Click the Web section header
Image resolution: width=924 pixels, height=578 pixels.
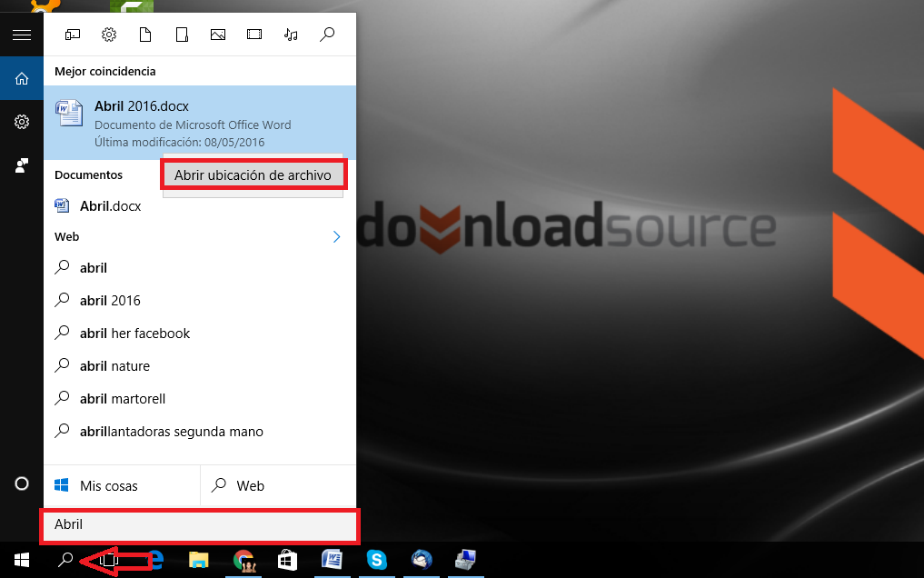coord(66,237)
